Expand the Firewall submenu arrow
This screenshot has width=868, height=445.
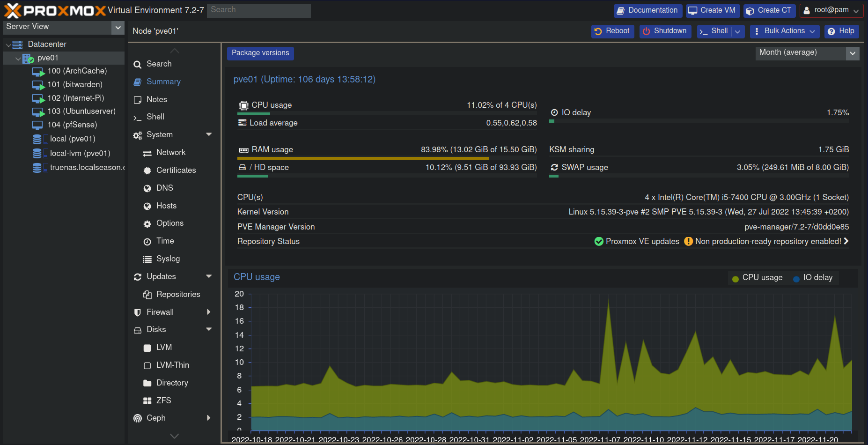click(x=209, y=312)
